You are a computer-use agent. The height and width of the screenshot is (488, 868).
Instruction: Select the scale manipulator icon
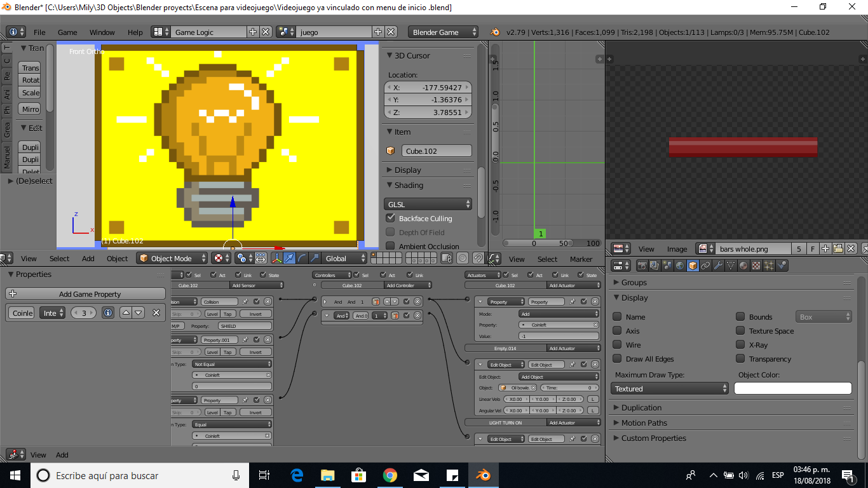315,259
